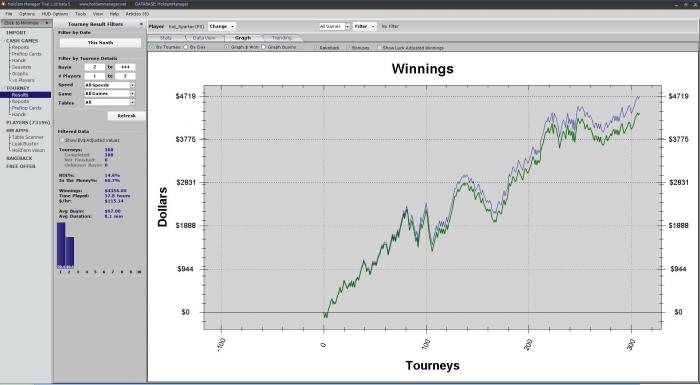Open Tourney Reports
Screen dimensions: 700x385
[x=20, y=101]
